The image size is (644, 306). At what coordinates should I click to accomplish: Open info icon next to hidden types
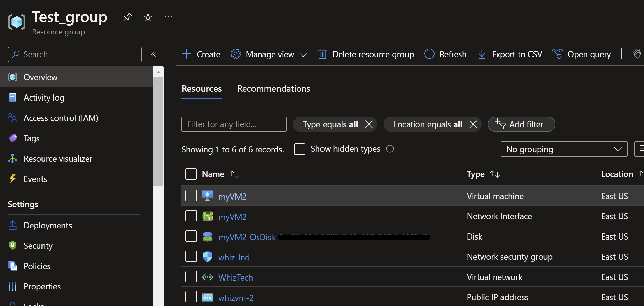(x=390, y=149)
